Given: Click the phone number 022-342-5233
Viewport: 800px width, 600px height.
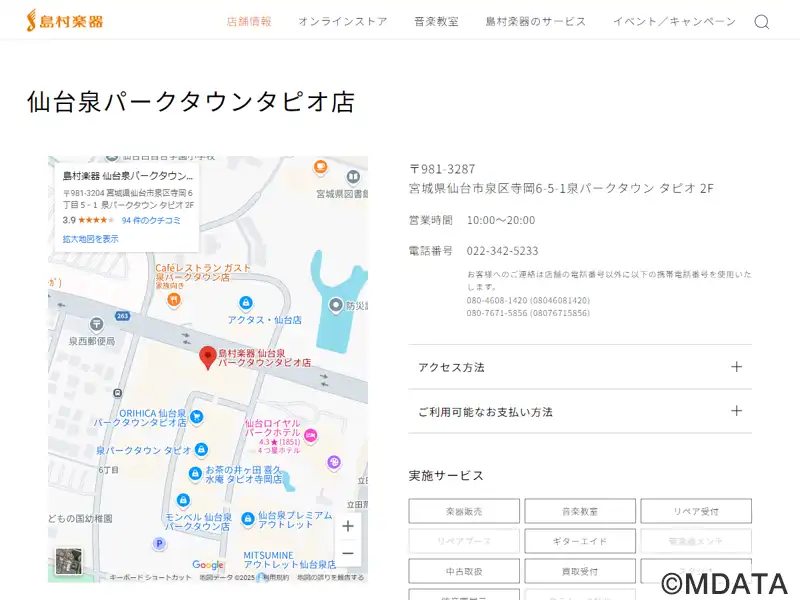Looking at the screenshot, I should click(x=502, y=251).
